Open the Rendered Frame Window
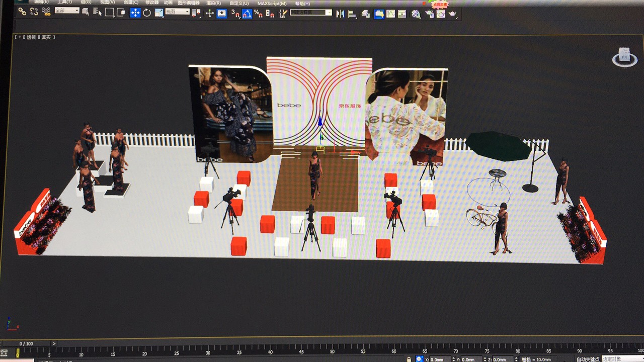Viewport: 644px width, 362px height. point(441,14)
